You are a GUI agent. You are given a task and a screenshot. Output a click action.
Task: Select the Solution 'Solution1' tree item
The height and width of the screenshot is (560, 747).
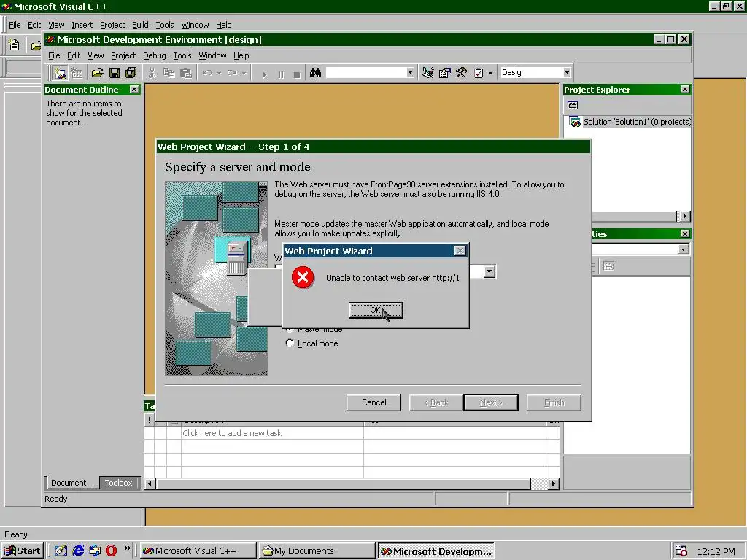[x=630, y=122]
